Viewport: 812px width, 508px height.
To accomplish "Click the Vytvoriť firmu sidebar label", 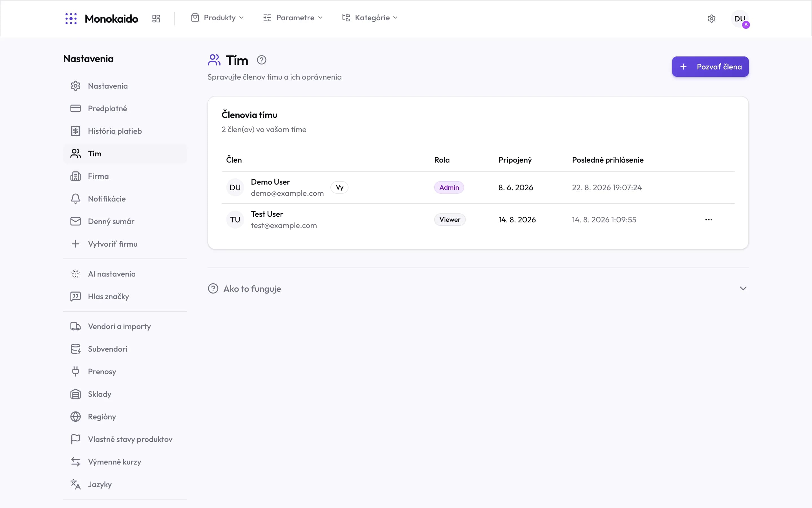I will pos(113,244).
